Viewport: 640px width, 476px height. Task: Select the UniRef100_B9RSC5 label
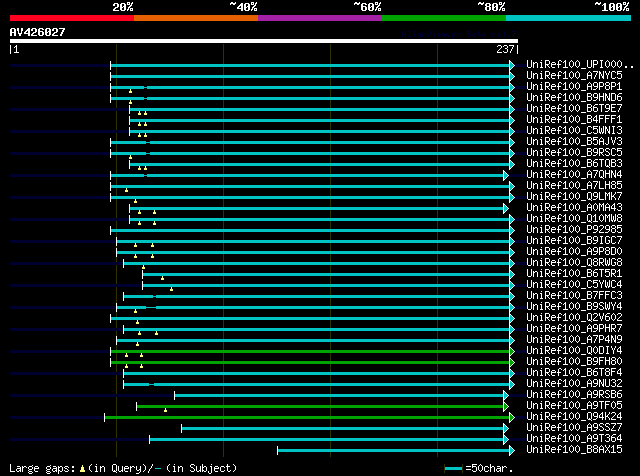pyautogui.click(x=574, y=153)
